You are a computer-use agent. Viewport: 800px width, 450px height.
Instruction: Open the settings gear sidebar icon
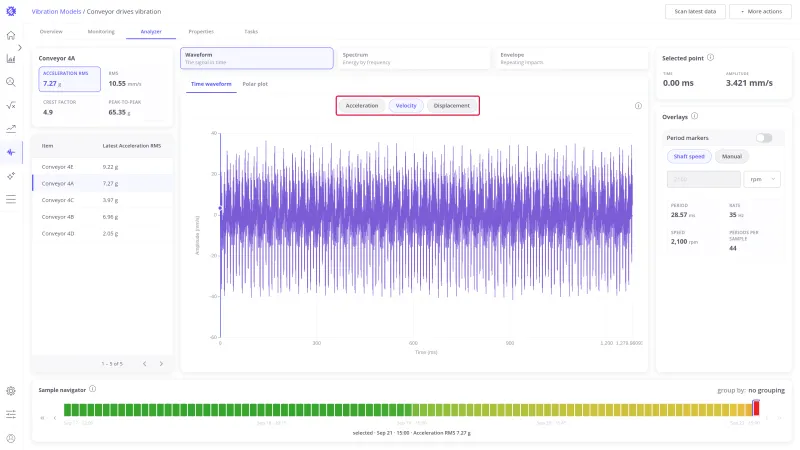11,391
